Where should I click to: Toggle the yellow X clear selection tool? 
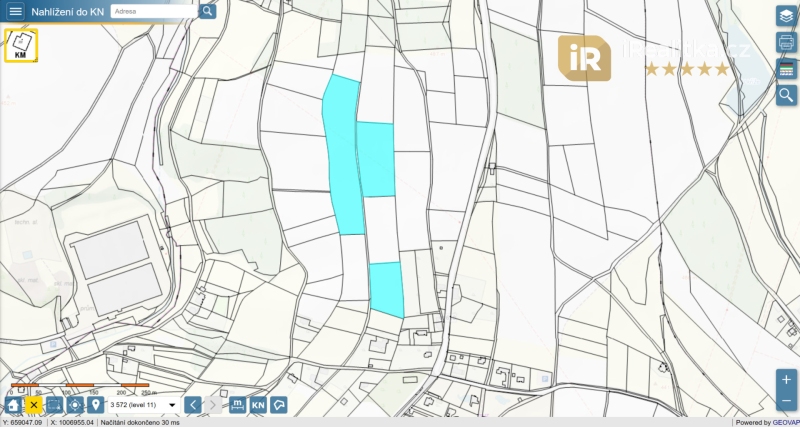[x=34, y=405]
